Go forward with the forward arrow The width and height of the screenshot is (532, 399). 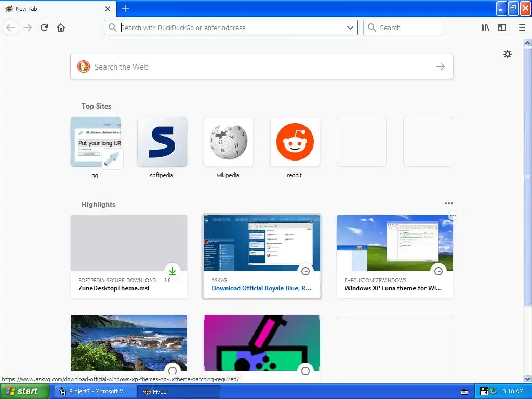pyautogui.click(x=28, y=28)
